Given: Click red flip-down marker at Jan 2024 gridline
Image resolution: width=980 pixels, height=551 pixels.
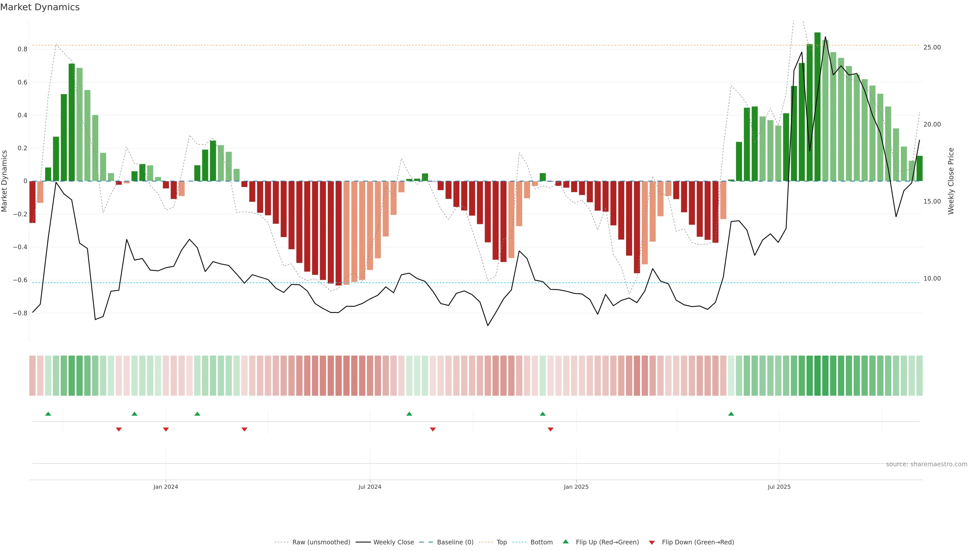Looking at the screenshot, I should 166,429.
